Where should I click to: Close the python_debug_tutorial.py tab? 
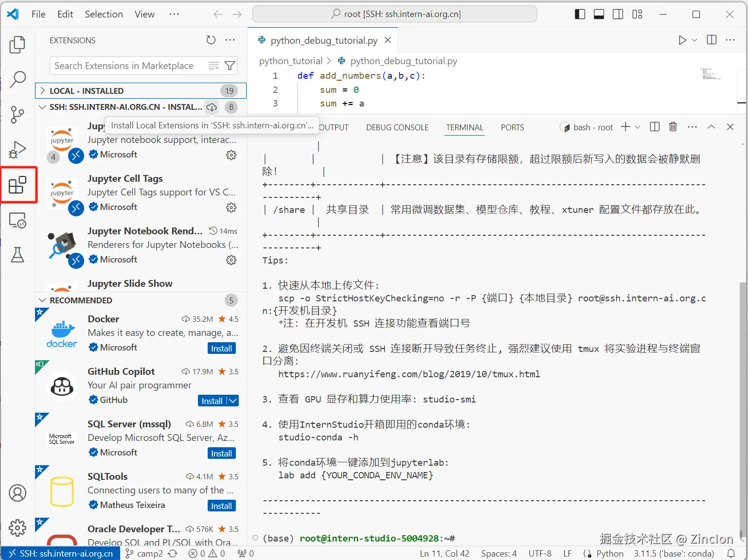388,40
